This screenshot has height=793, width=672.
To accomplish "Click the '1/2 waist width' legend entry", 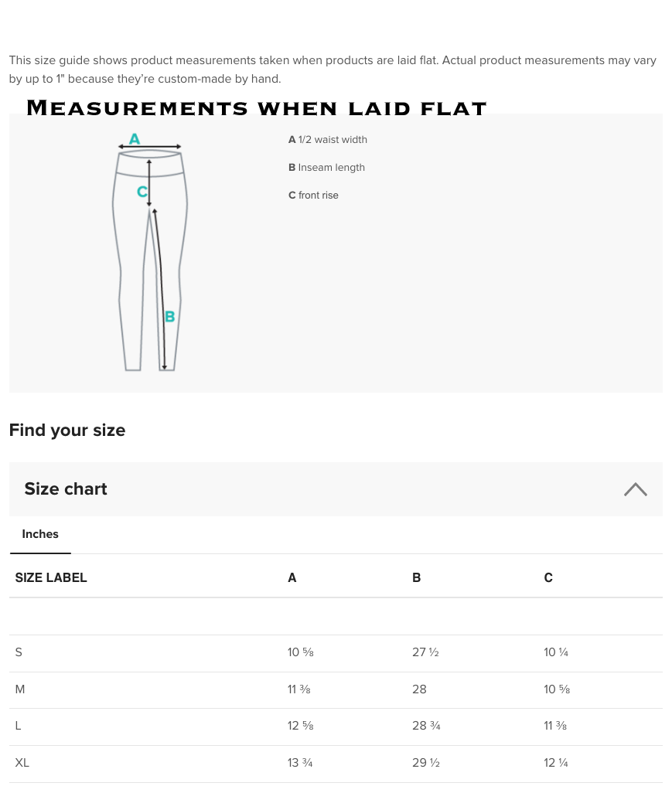I will coord(328,140).
